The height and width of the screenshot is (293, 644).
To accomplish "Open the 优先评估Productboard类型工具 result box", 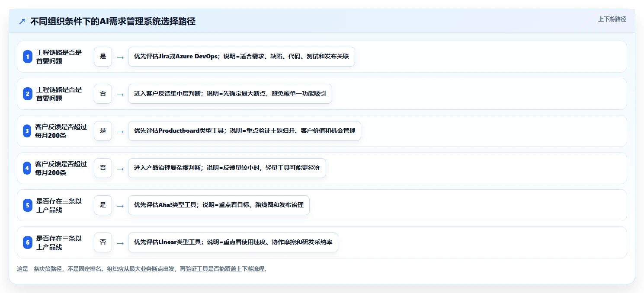I will [x=244, y=131].
